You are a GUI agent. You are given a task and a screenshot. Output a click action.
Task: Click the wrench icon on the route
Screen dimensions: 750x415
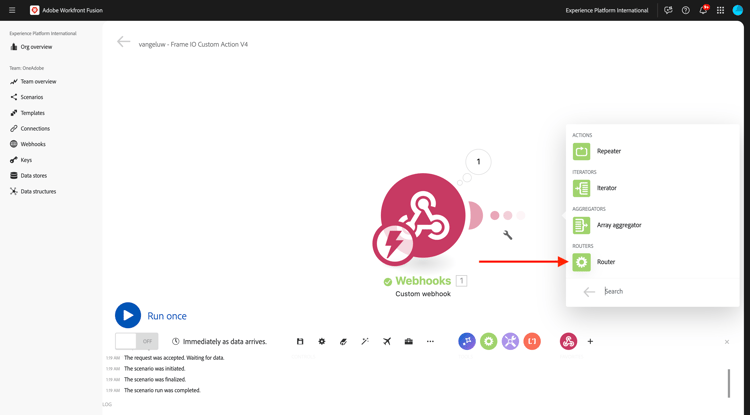(x=507, y=235)
